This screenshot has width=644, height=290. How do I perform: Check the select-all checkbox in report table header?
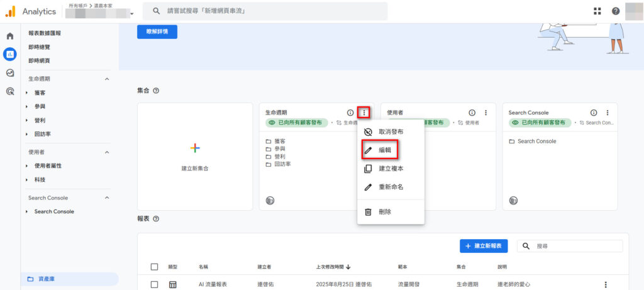155,267
